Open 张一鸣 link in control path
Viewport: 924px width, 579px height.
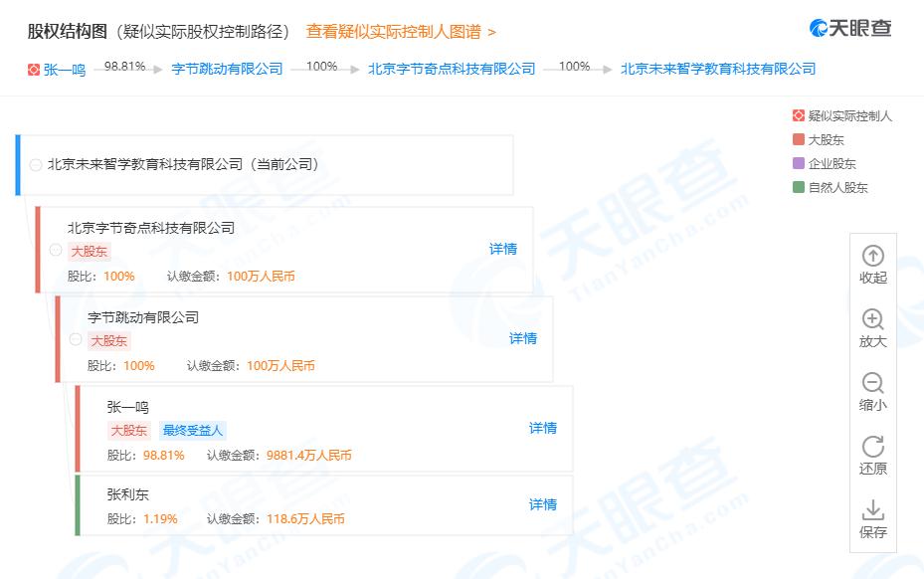[65, 70]
